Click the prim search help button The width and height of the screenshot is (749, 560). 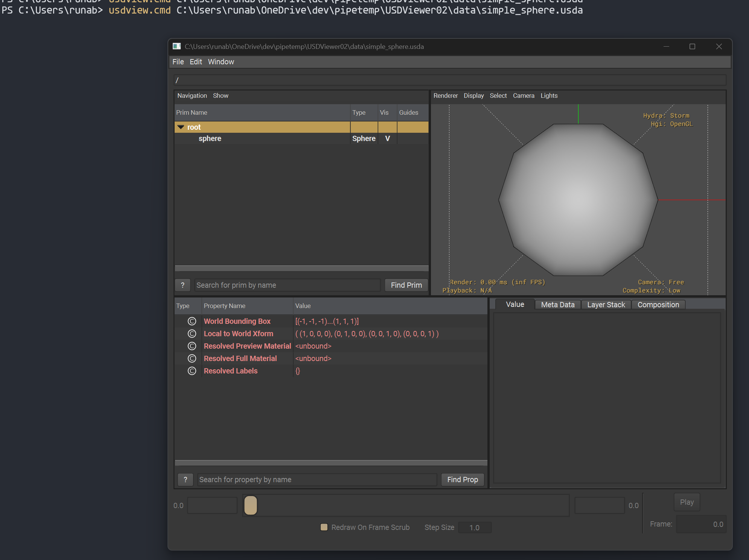click(x=183, y=285)
